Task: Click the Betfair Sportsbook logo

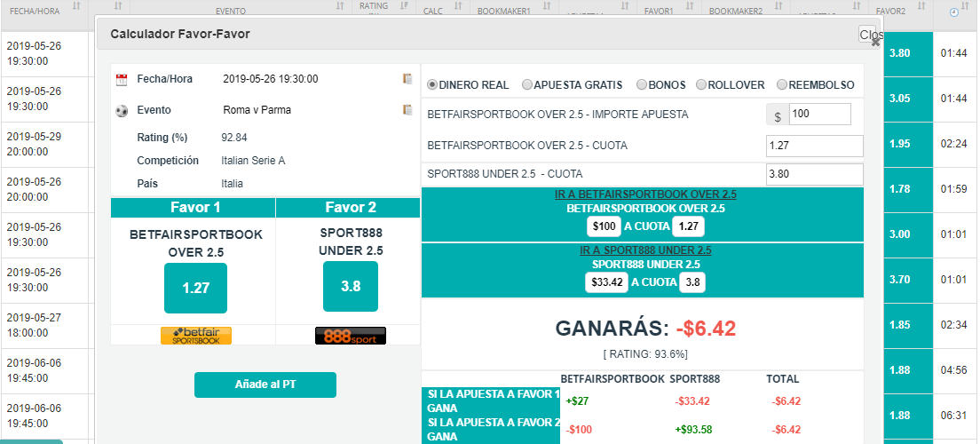Action: click(196, 336)
